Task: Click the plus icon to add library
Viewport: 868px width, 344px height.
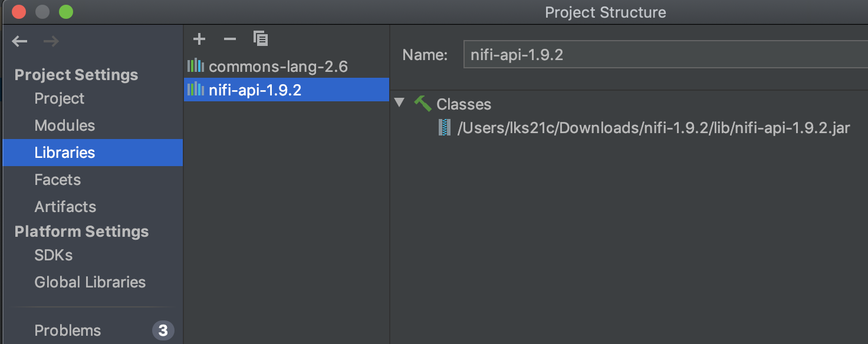Action: pyautogui.click(x=199, y=39)
